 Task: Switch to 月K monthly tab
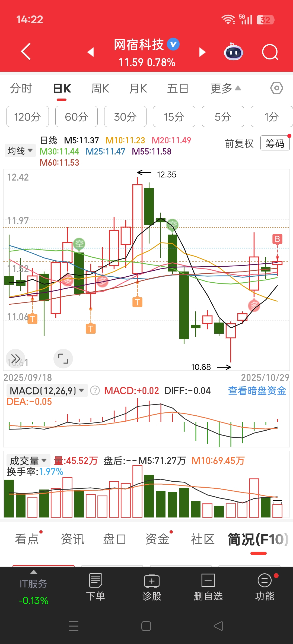[x=138, y=89]
